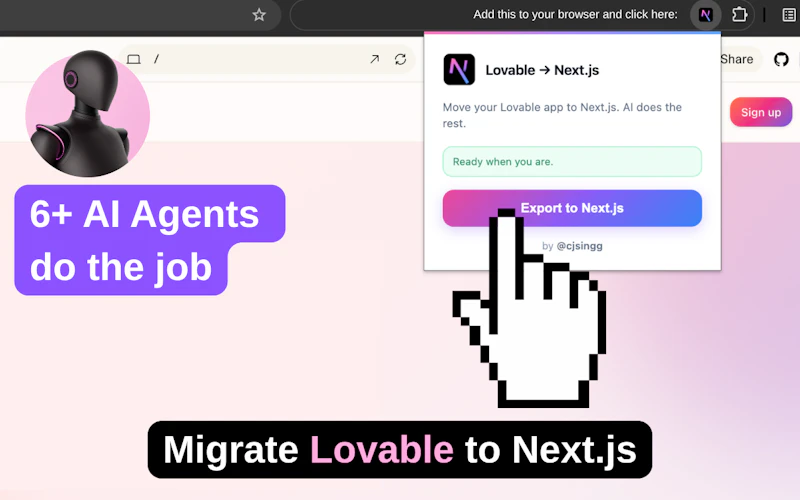Click the Lovable → Next.js popup logo
Image resolution: width=800 pixels, height=500 pixels.
pos(459,69)
